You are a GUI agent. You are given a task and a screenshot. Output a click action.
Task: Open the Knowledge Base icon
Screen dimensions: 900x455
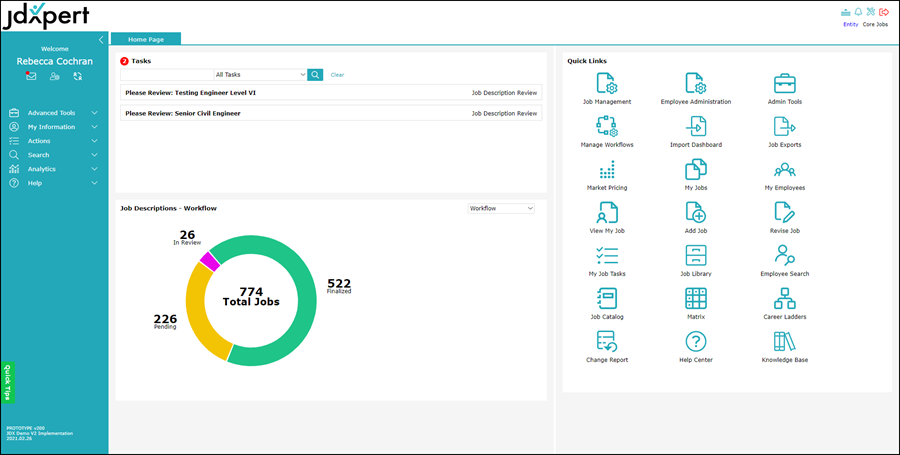click(x=785, y=342)
